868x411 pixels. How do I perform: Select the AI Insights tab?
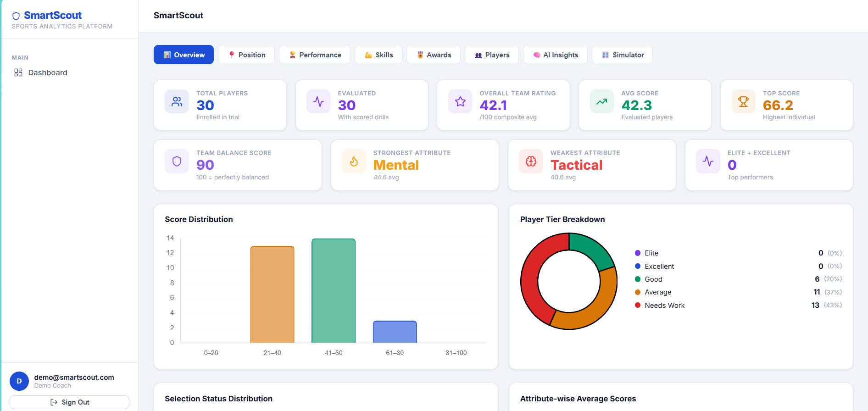555,55
